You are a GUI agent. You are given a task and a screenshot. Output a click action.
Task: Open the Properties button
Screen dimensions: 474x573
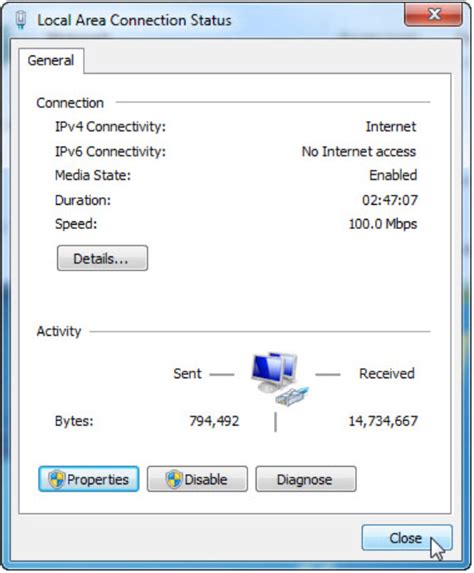[x=89, y=479]
